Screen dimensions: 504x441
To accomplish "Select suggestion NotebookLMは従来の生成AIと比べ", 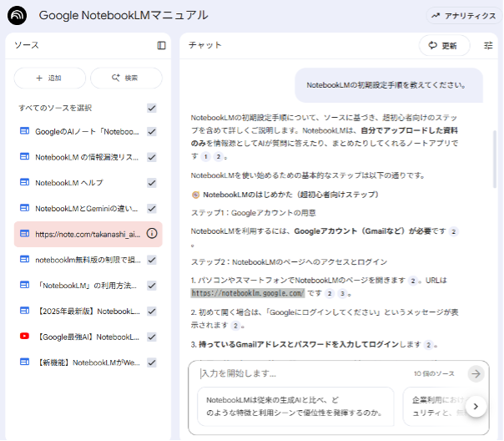I will [x=295, y=406].
